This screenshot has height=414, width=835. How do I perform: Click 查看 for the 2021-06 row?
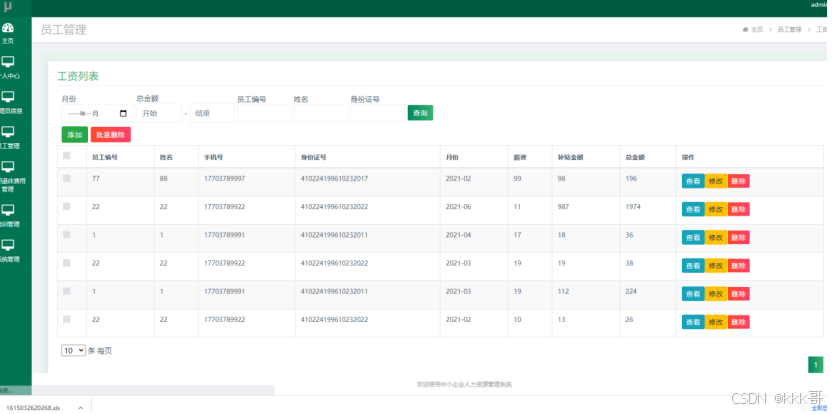coord(693,209)
